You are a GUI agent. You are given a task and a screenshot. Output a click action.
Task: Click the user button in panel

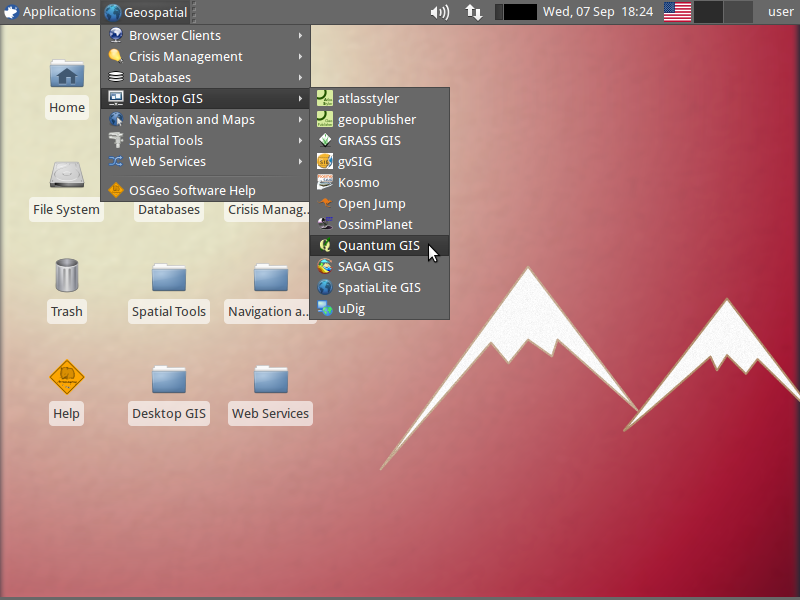click(x=781, y=12)
